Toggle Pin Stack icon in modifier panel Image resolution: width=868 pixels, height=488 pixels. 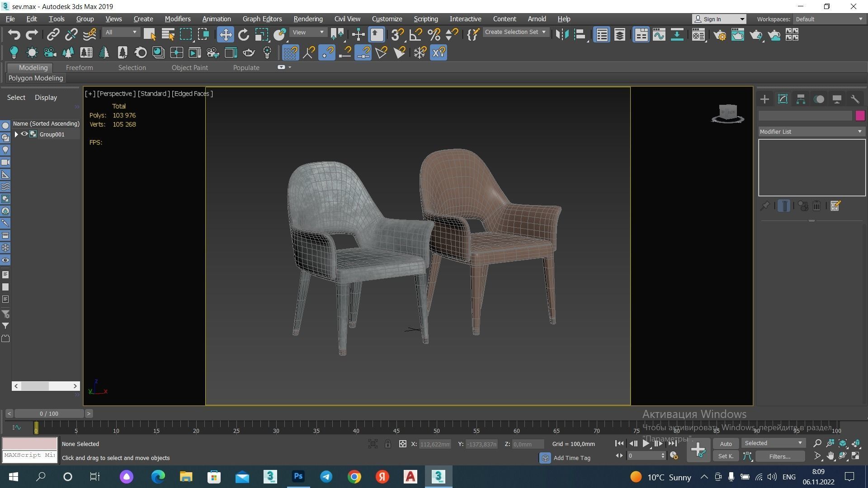[764, 206]
